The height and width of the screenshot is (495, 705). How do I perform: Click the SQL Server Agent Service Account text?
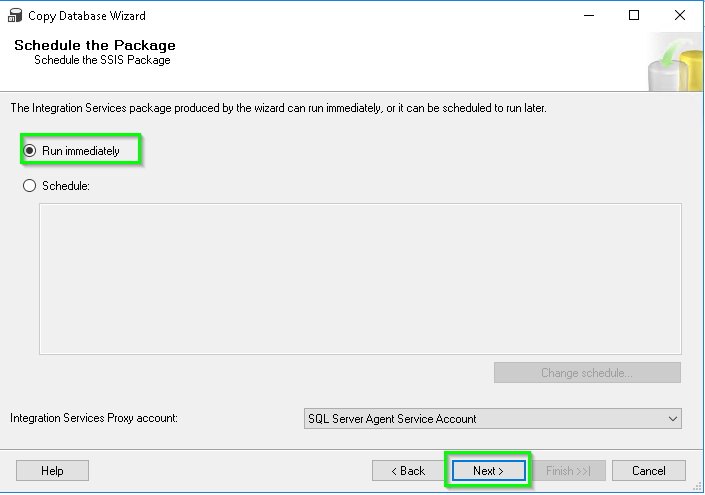click(x=392, y=419)
